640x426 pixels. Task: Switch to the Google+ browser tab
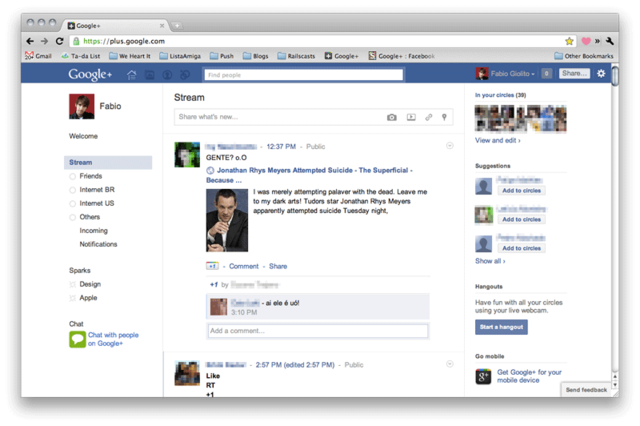pos(116,25)
